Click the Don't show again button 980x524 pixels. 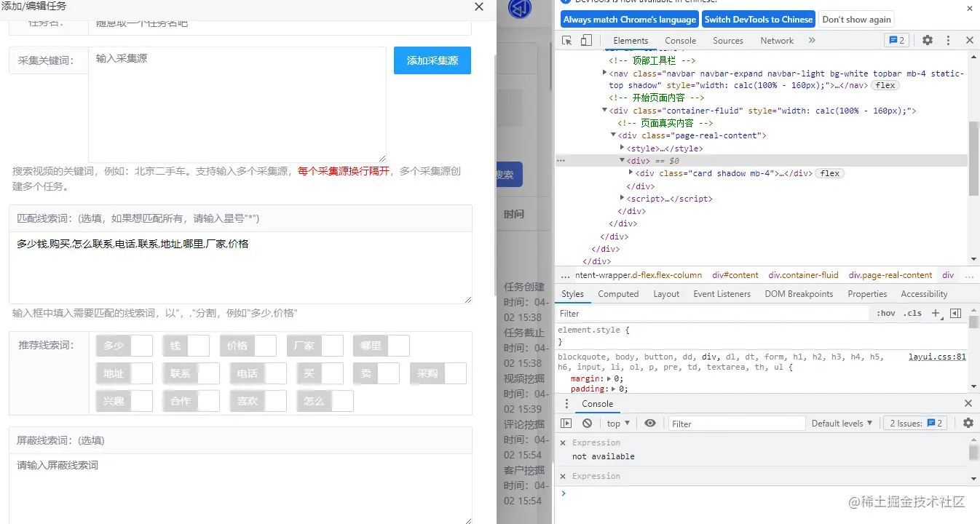tap(856, 20)
